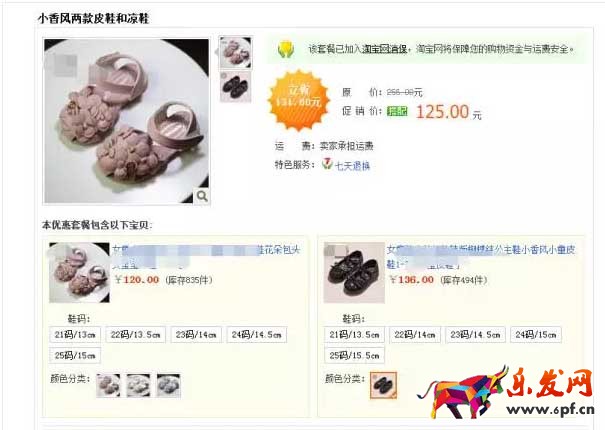Open the black leather shoes product title link
Screen dimensions: 605x430
481,256
